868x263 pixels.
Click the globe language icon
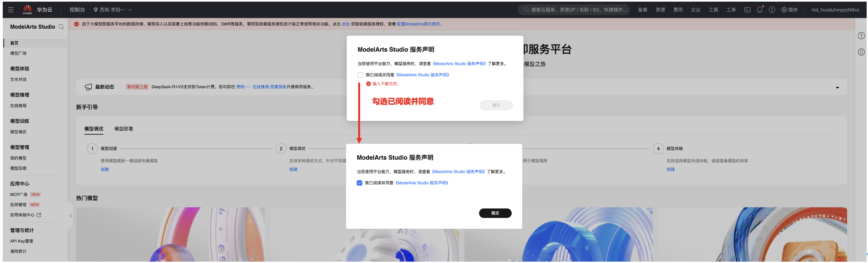tap(784, 10)
